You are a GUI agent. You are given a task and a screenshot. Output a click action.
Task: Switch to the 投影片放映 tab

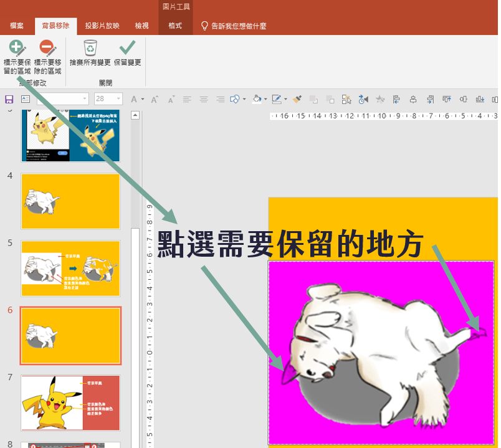click(x=102, y=26)
